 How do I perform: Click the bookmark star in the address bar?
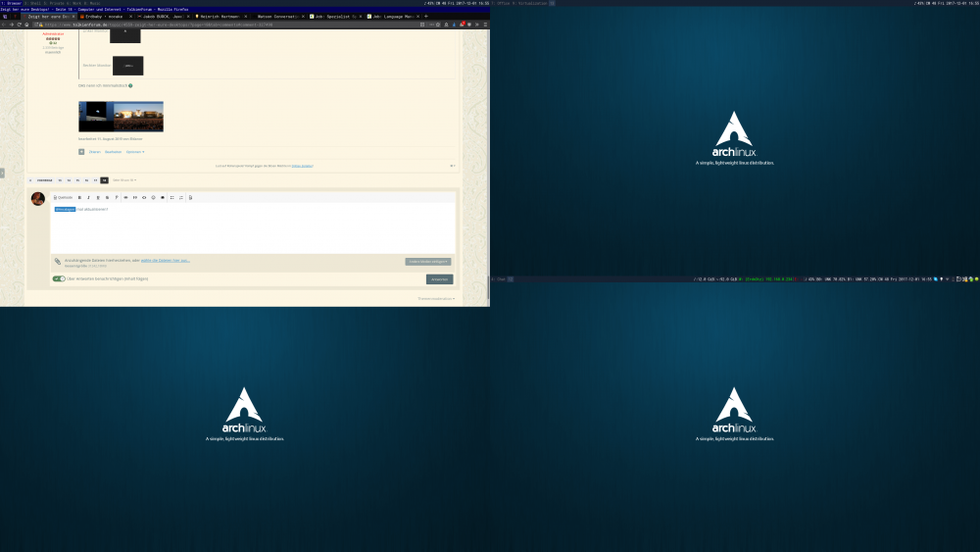tap(438, 25)
